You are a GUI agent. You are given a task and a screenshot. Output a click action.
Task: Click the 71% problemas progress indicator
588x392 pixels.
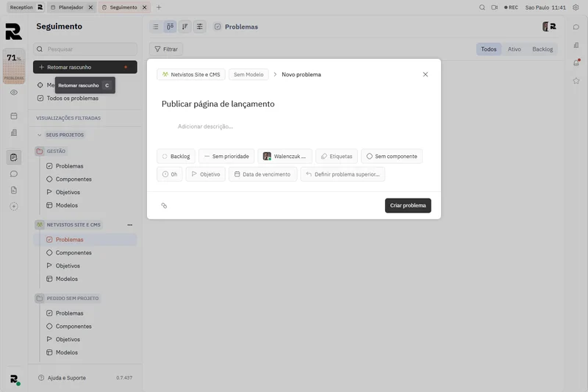(14, 66)
